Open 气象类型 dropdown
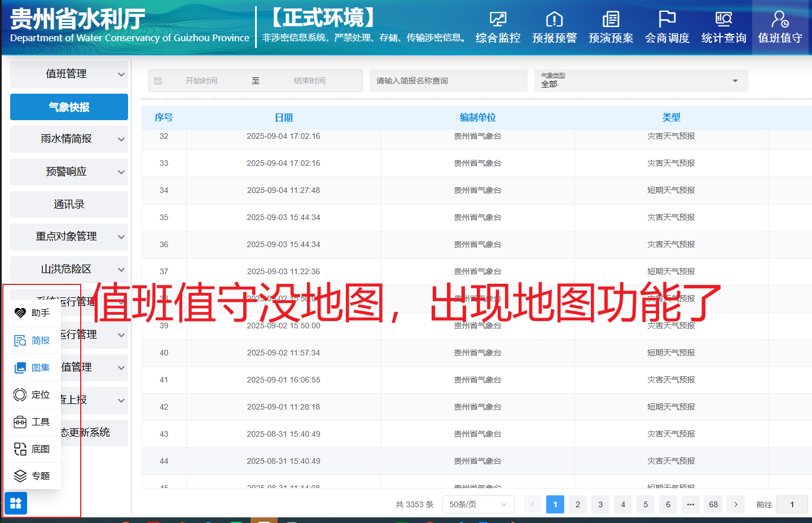The width and height of the screenshot is (812, 523). tap(641, 81)
